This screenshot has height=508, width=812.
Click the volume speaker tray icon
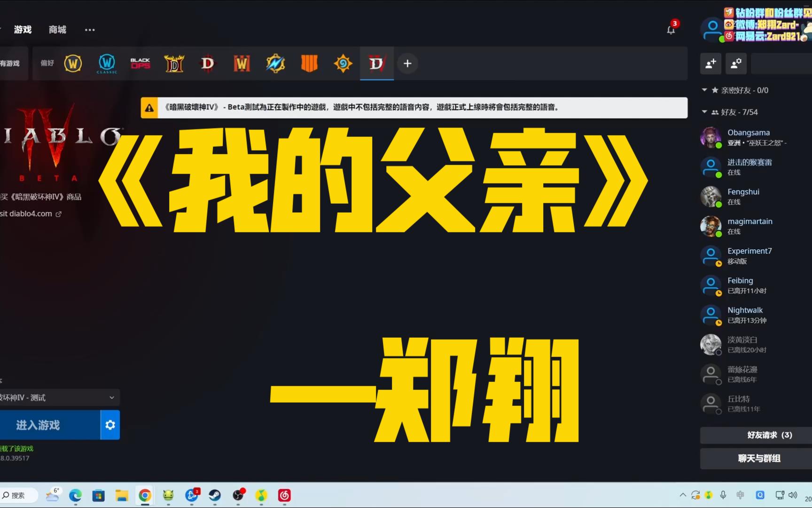coord(793,495)
